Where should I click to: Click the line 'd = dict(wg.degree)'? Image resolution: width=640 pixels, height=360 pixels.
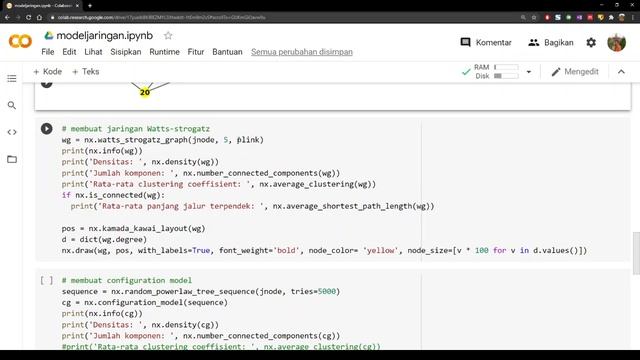coord(104,239)
